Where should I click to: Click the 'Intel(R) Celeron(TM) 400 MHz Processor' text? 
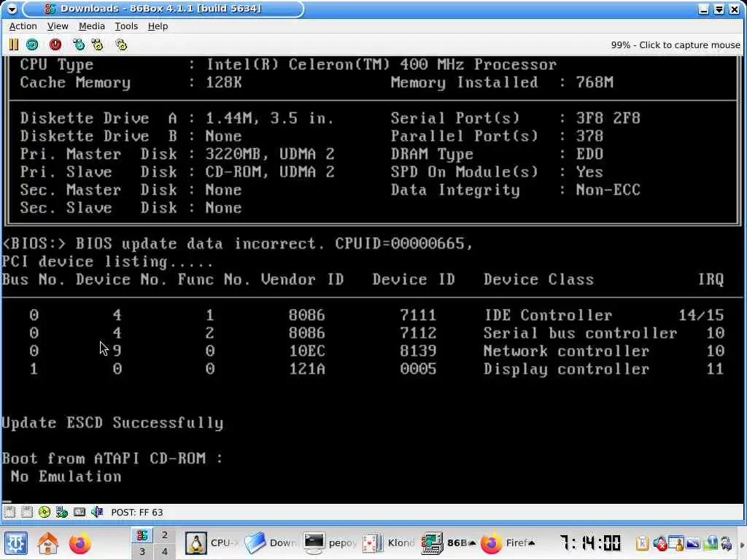tap(381, 64)
